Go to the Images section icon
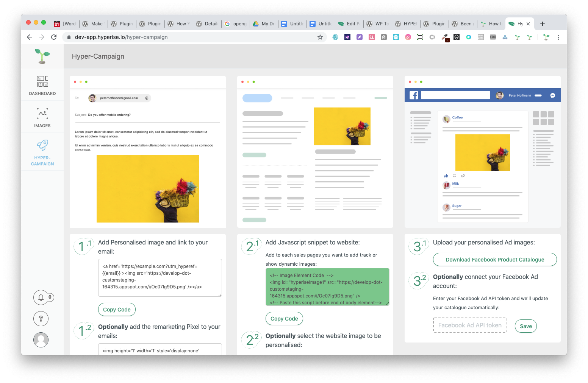Image resolution: width=588 pixels, height=383 pixels. point(42,114)
